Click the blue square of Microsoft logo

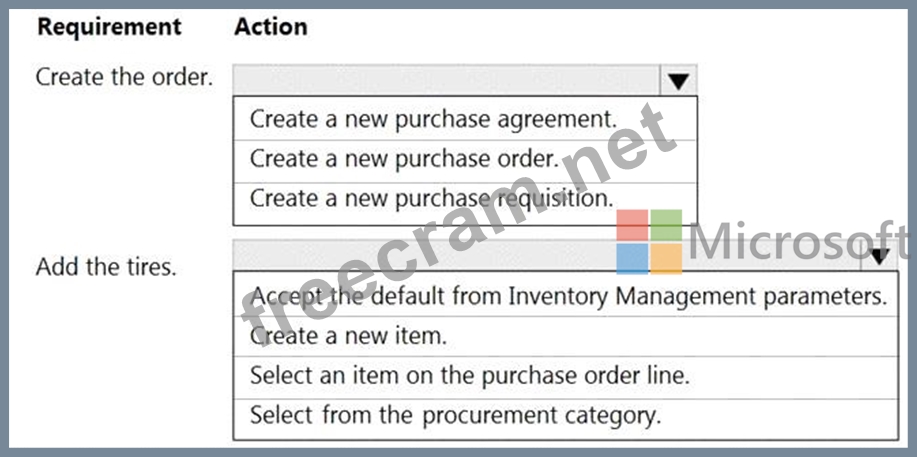pyautogui.click(x=631, y=258)
